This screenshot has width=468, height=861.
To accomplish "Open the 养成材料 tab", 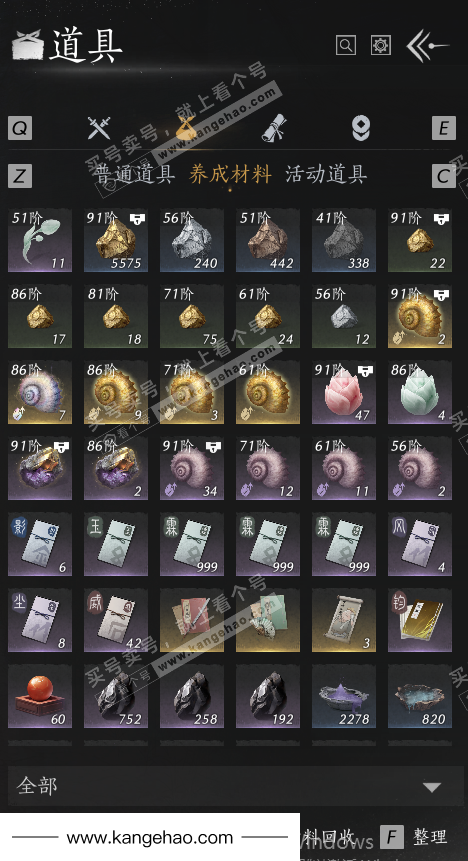I will pos(230,175).
